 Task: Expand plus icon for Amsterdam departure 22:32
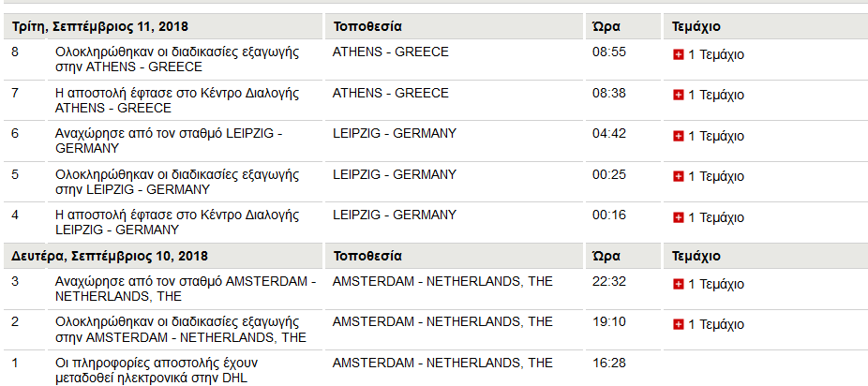(x=678, y=284)
